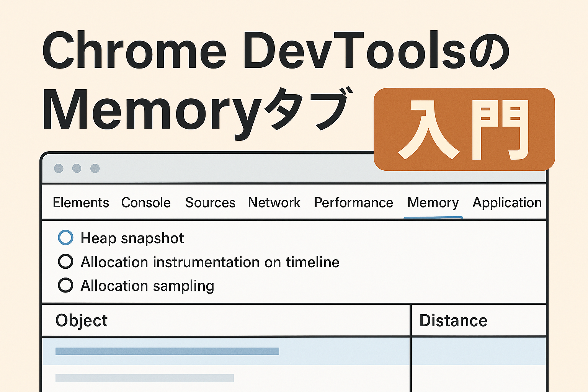This screenshot has width=588, height=392.
Task: Open the Performance tab
Action: pyautogui.click(x=353, y=203)
